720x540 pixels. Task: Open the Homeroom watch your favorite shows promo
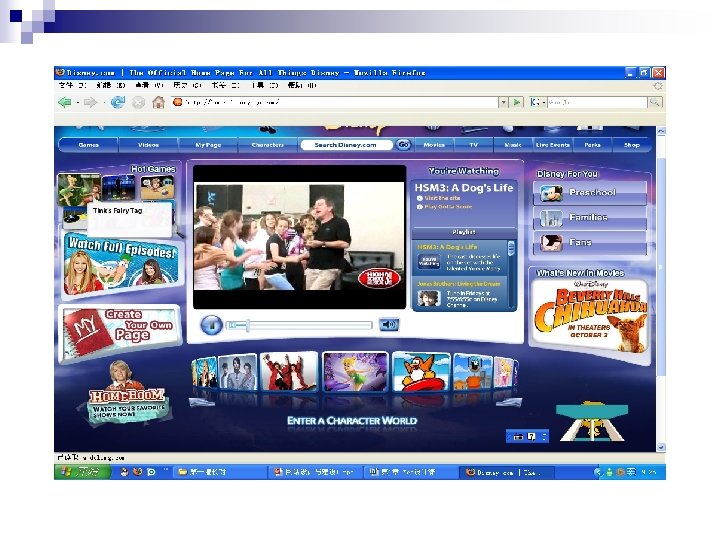(127, 393)
